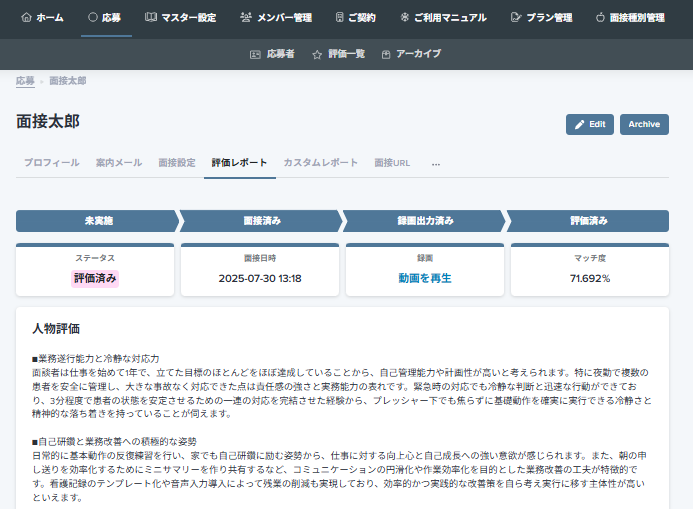Click the pencil icon in Edit button
This screenshot has height=509, width=693.
tap(579, 125)
